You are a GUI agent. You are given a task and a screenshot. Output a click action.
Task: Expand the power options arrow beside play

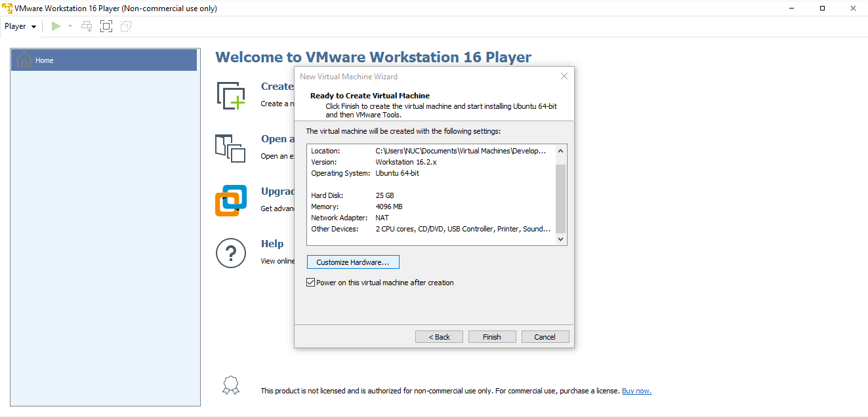point(70,26)
